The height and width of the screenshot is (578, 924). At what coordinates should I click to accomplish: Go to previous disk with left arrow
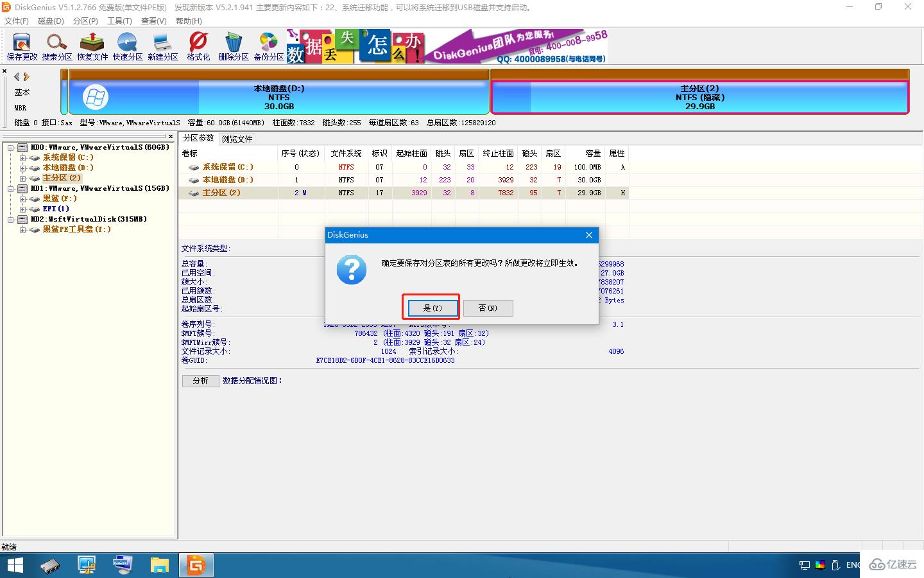[x=17, y=76]
